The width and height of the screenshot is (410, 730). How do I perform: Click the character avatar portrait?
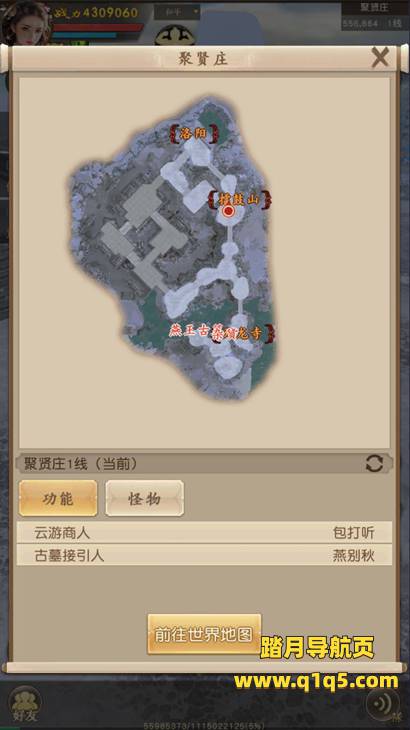pyautogui.click(x=26, y=22)
